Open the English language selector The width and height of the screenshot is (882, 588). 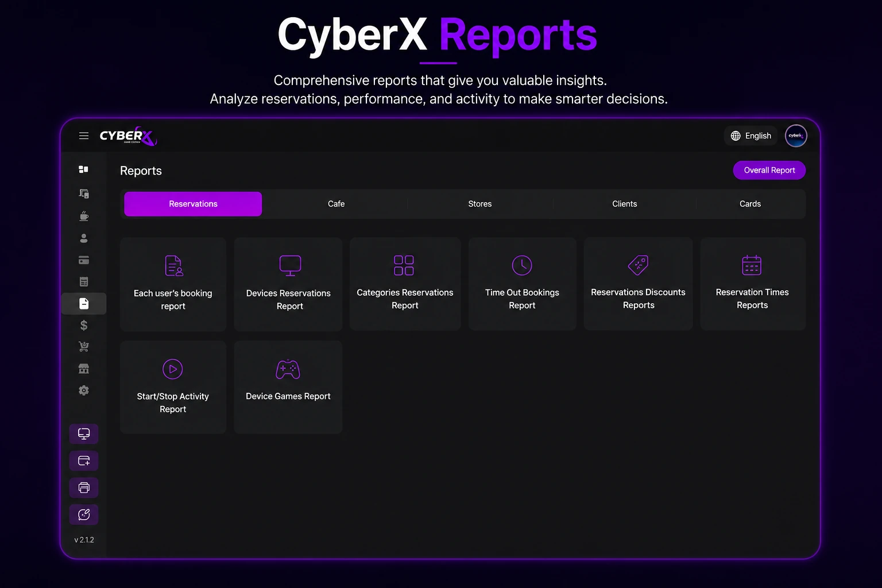(x=751, y=136)
